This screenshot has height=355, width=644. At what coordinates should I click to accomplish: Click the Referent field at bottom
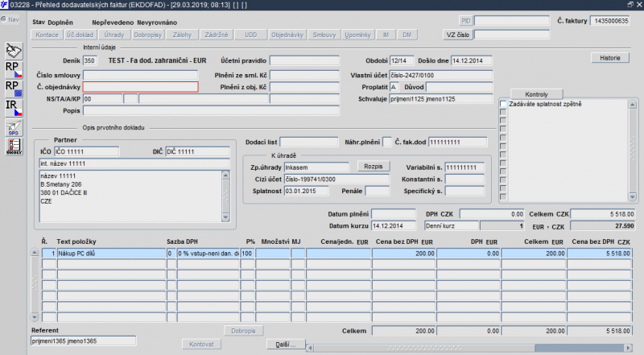[84, 341]
